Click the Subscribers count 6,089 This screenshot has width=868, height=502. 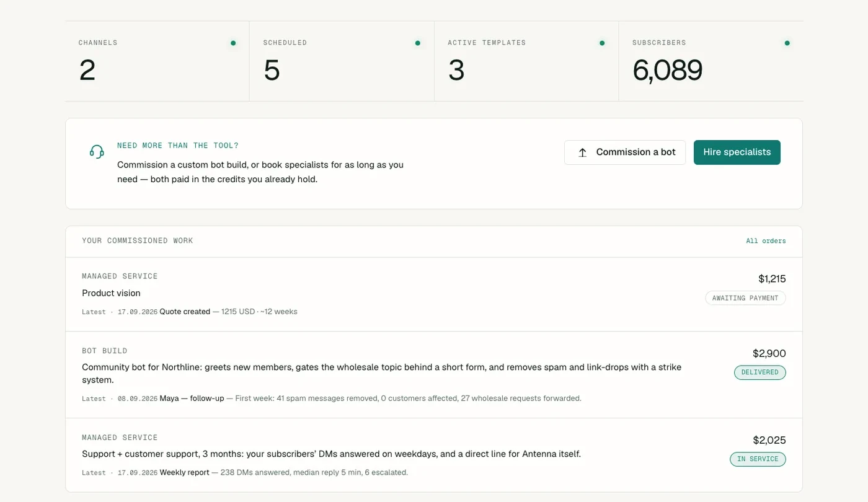point(667,71)
